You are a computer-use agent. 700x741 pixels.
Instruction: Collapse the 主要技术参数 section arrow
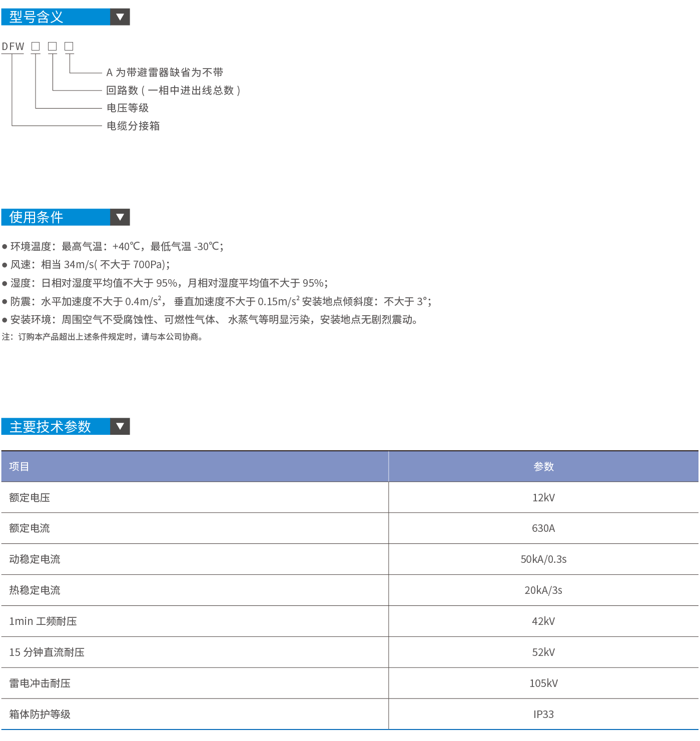pos(120,427)
